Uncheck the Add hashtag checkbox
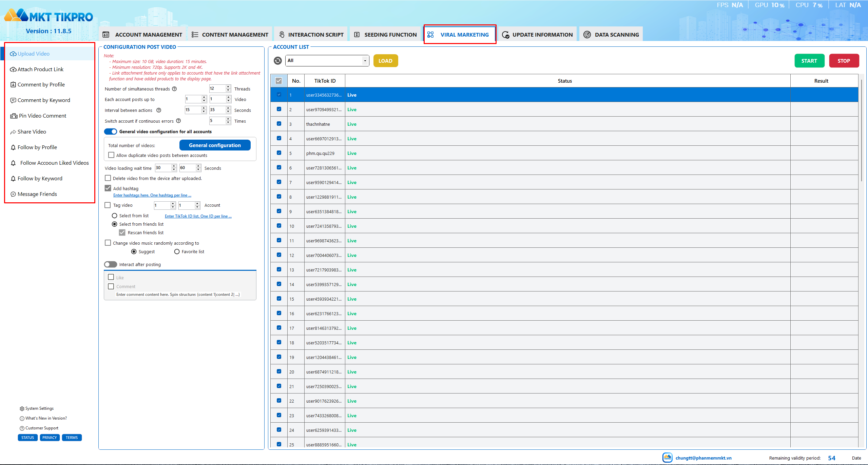The height and width of the screenshot is (465, 868). point(108,188)
